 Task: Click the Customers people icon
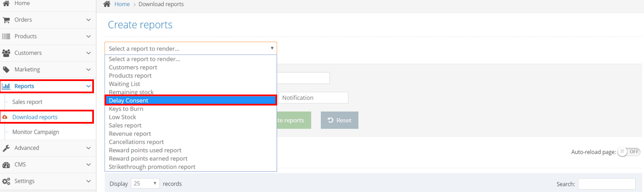[x=6, y=53]
